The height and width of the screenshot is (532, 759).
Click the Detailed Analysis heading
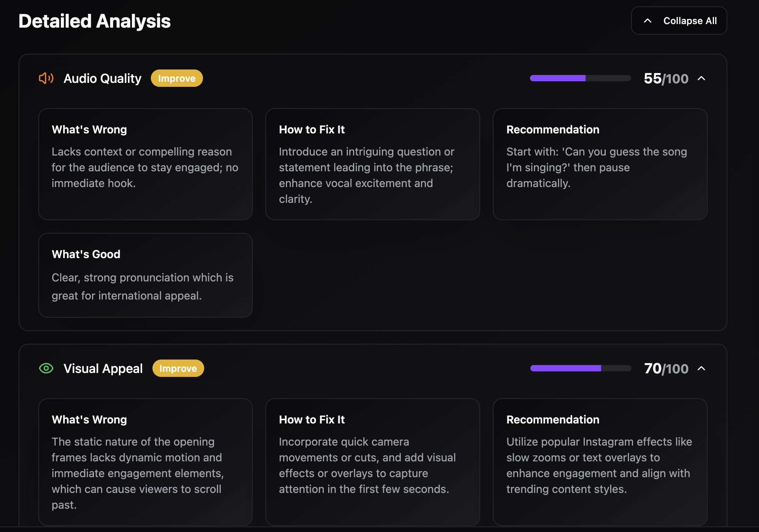94,21
